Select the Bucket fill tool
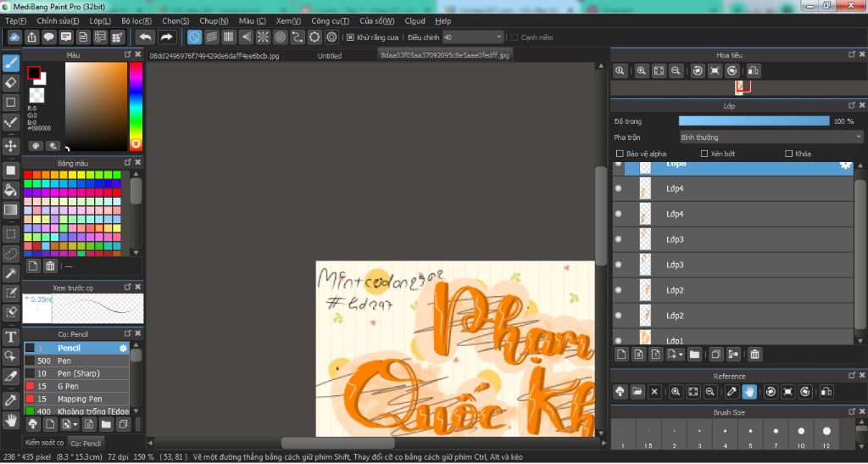868x464 pixels. click(x=10, y=190)
